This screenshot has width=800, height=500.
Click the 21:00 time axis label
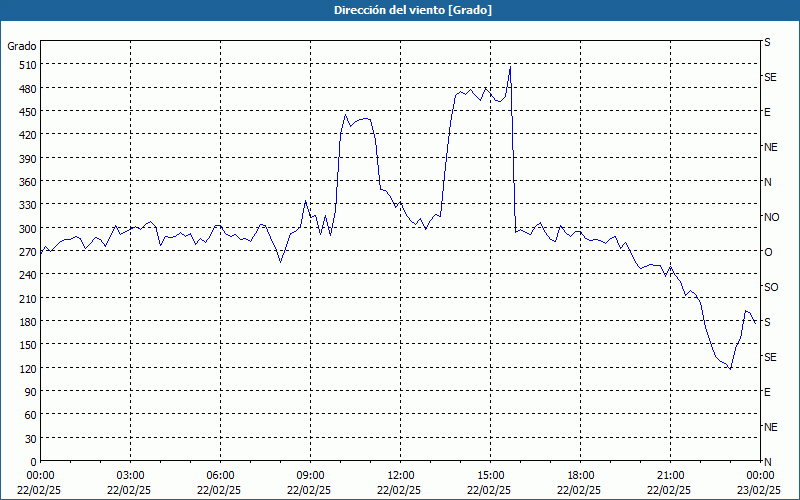click(670, 476)
